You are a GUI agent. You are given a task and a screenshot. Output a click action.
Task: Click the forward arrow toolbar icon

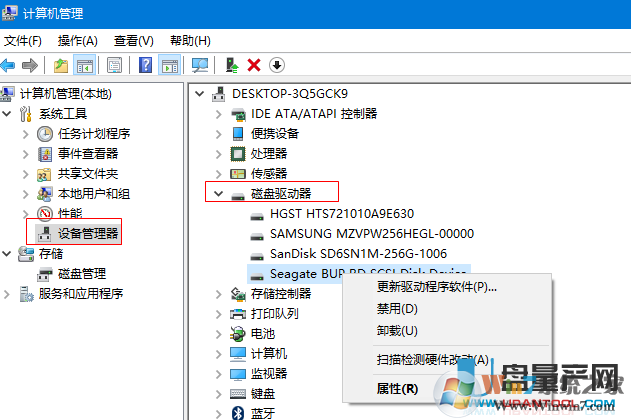[30, 65]
